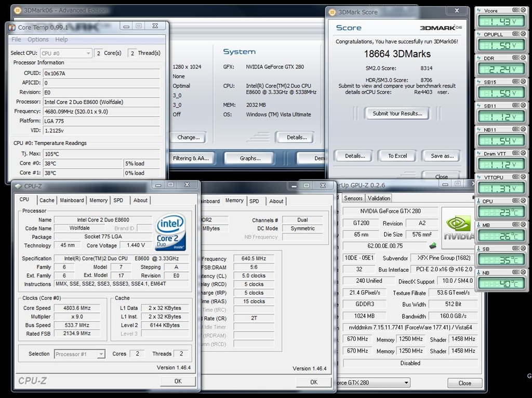Viewport: 532px width, 398px height.
Task: Click the Intel Core 2 Duo logo
Action: click(170, 232)
